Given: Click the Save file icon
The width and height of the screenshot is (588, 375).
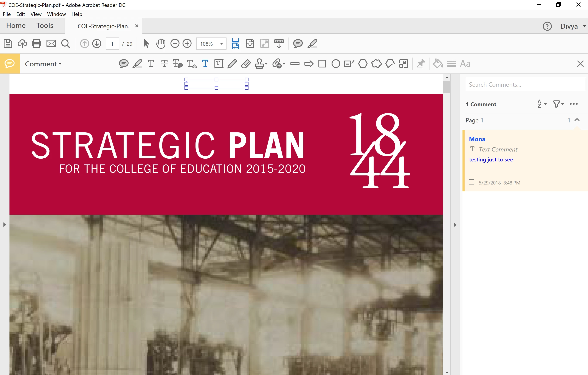Looking at the screenshot, I should [8, 44].
